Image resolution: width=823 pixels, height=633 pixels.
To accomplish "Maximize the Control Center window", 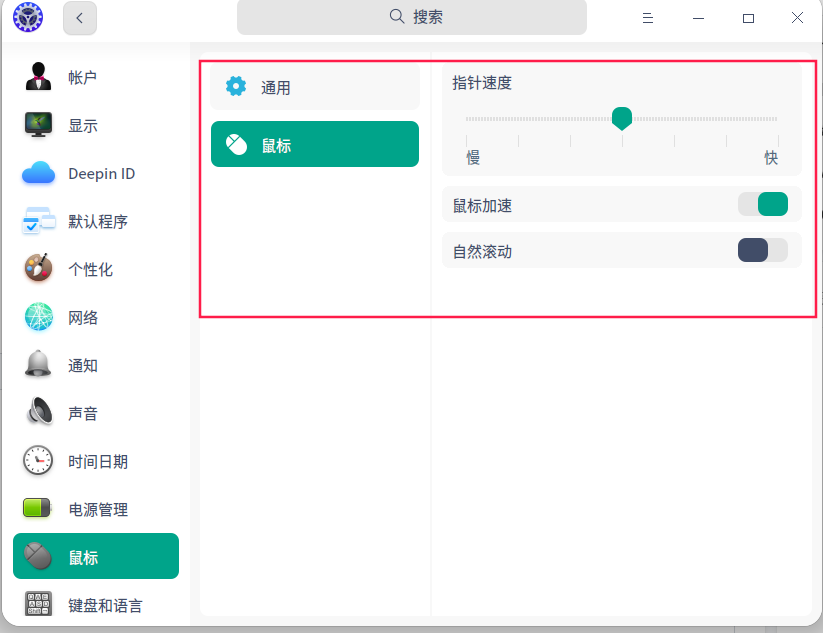I will (748, 18).
